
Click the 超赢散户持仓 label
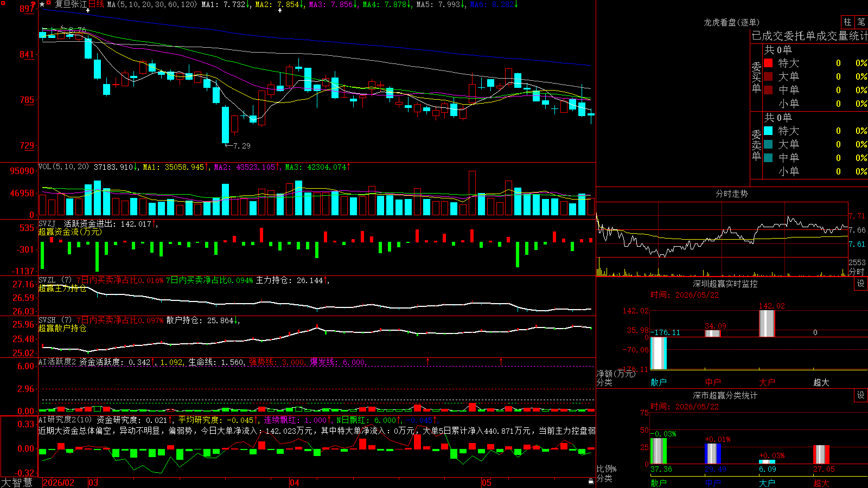(62, 328)
